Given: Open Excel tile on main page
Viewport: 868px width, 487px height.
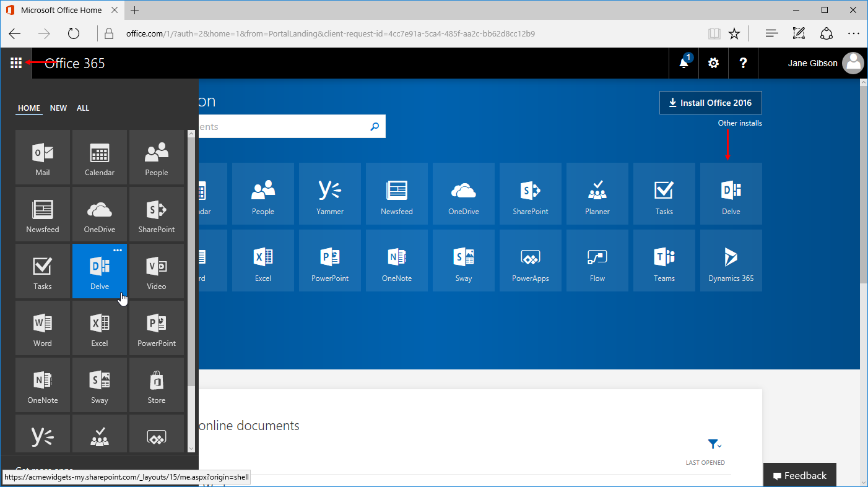Looking at the screenshot, I should 263,261.
